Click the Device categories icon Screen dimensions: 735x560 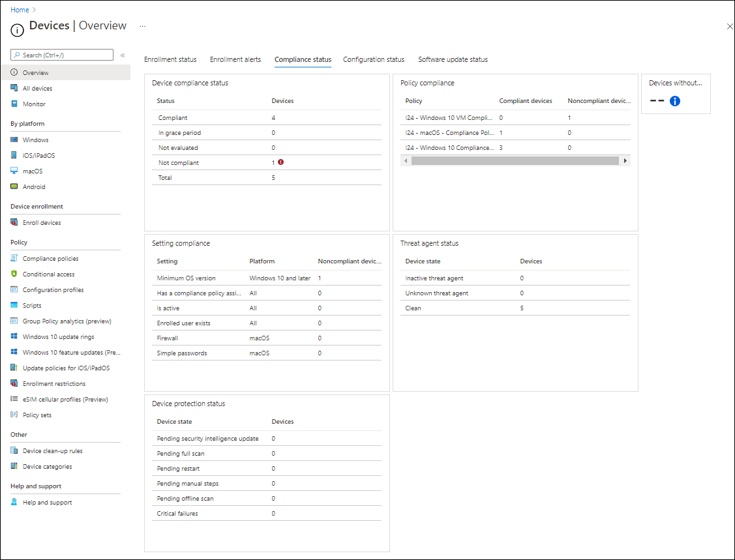point(14,466)
